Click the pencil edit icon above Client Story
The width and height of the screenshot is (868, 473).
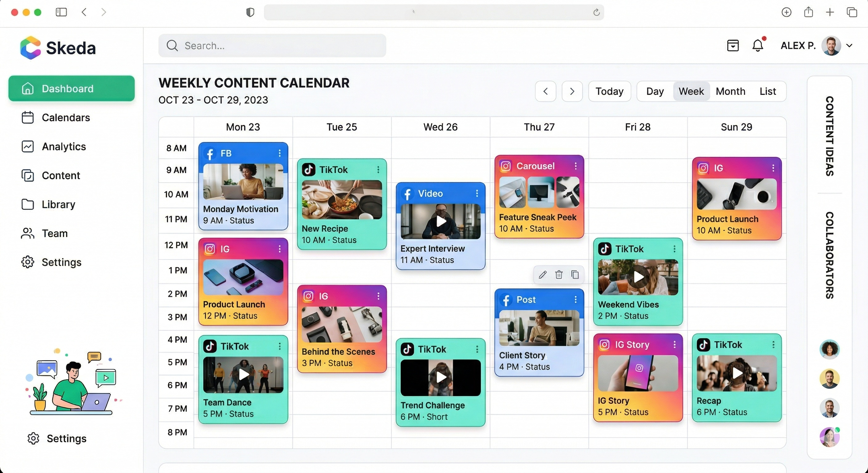[542, 275]
